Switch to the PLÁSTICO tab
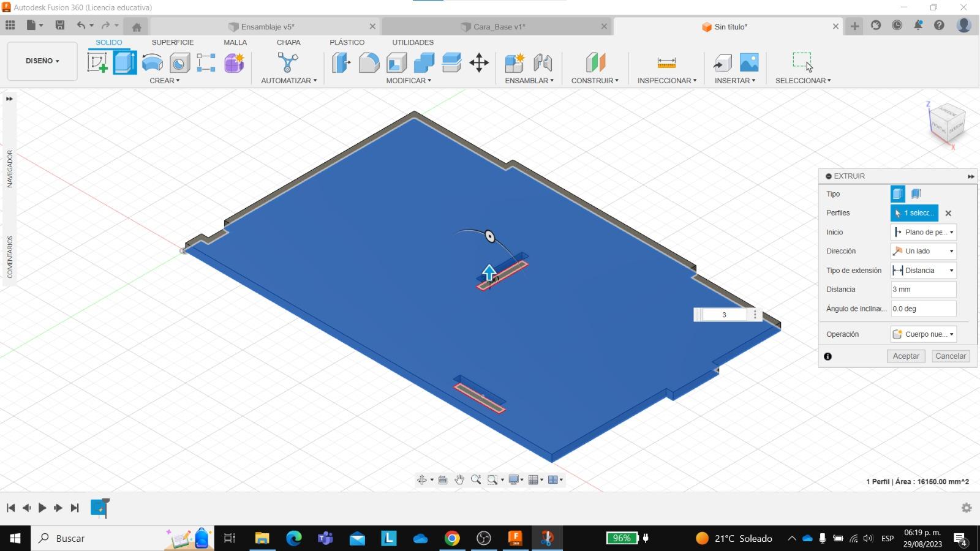The height and width of the screenshot is (551, 980). [x=347, y=42]
